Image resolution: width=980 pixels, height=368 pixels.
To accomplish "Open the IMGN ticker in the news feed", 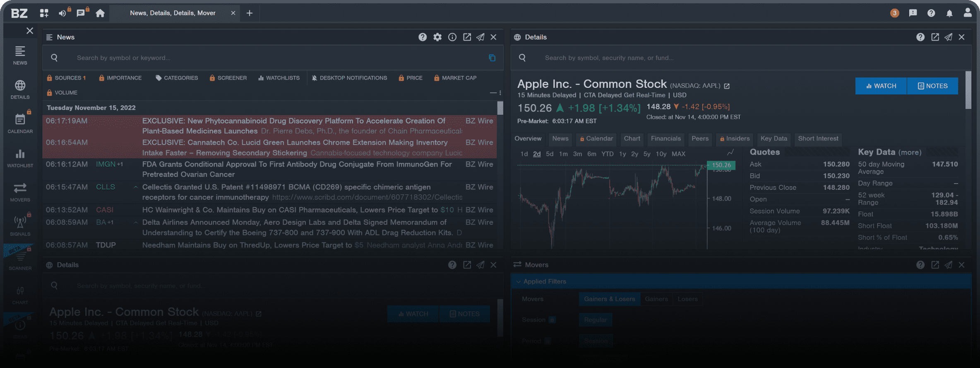I will click(106, 165).
